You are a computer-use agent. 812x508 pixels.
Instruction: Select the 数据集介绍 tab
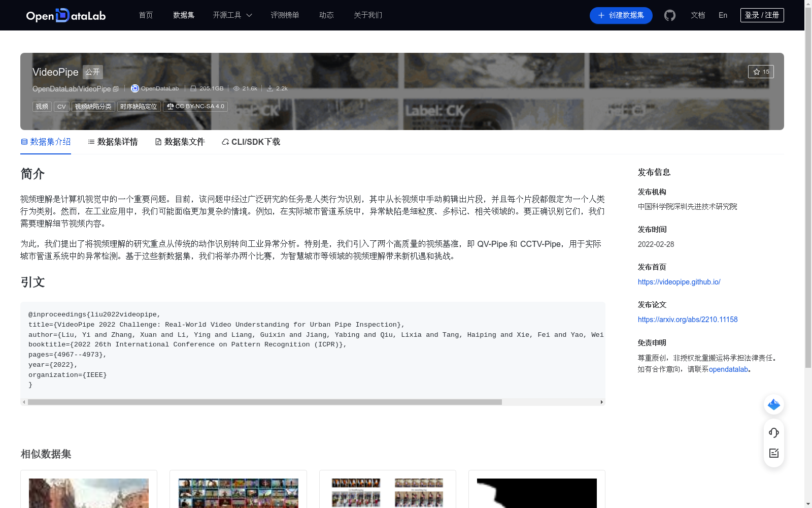tap(46, 142)
